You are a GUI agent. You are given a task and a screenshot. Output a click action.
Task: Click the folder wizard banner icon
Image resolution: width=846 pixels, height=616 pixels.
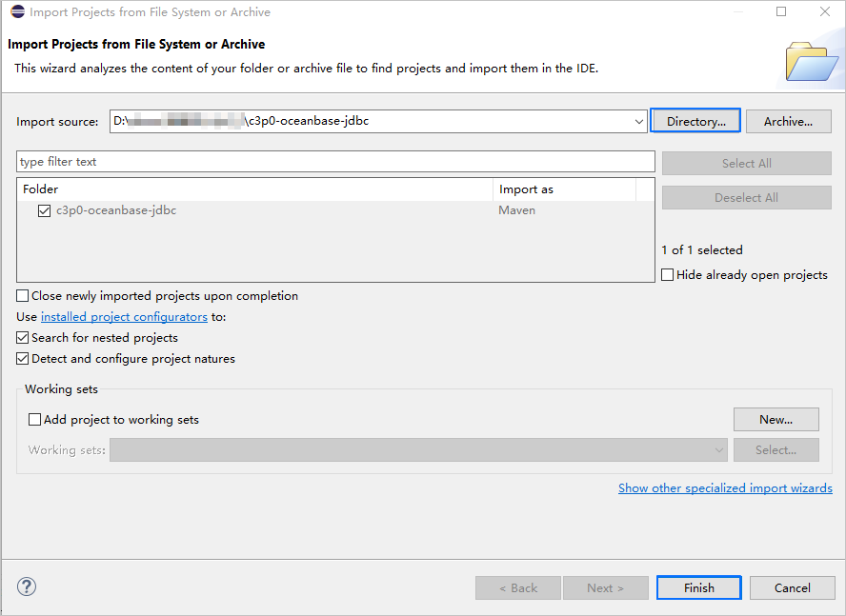[x=811, y=61]
